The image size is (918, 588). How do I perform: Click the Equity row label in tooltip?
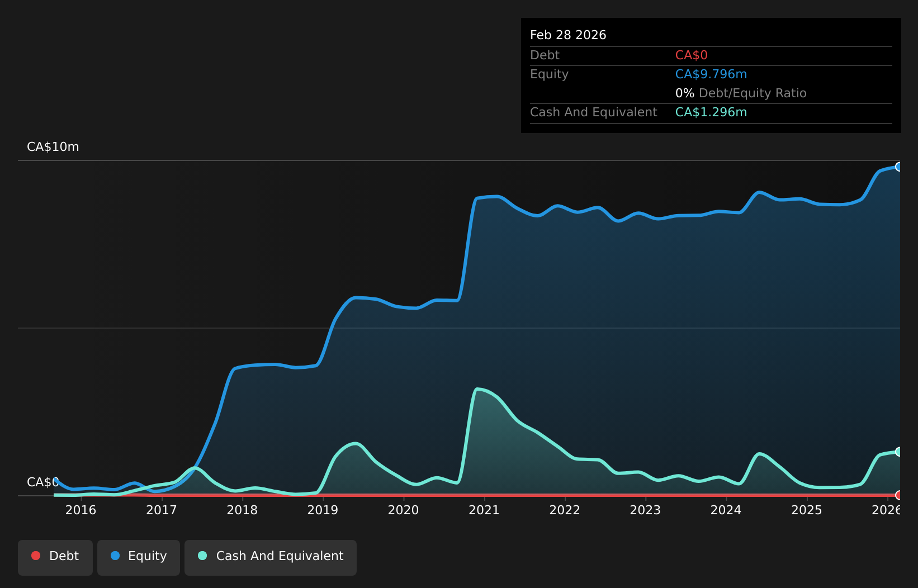tap(549, 74)
